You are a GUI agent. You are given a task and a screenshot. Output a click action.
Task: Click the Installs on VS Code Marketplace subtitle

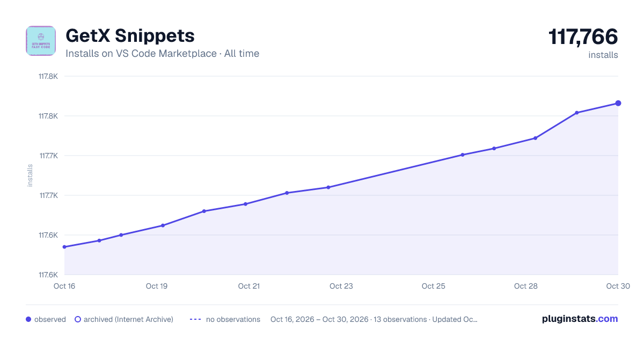point(162,54)
